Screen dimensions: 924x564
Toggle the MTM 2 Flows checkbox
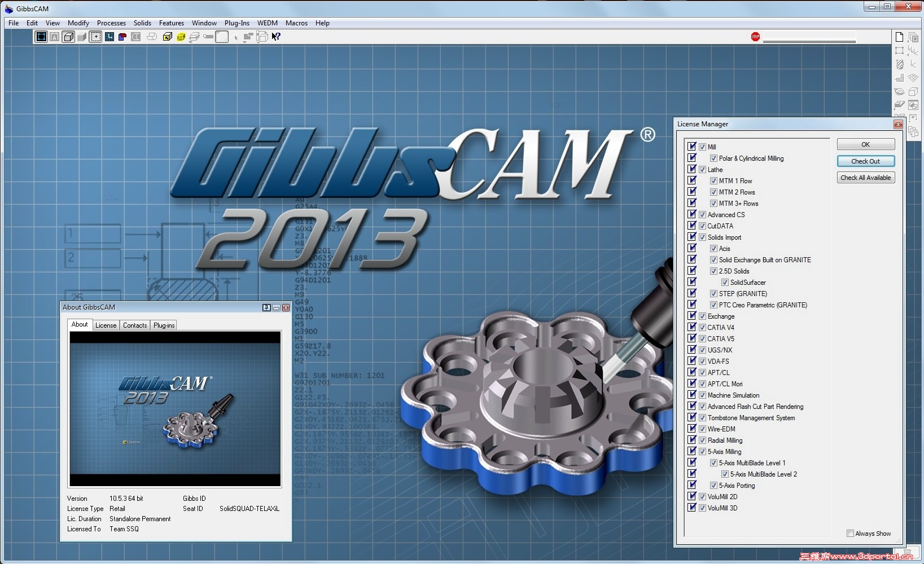coord(714,192)
